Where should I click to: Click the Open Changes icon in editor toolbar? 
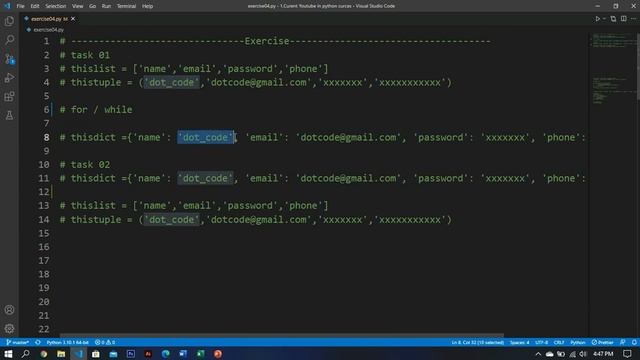613,19
